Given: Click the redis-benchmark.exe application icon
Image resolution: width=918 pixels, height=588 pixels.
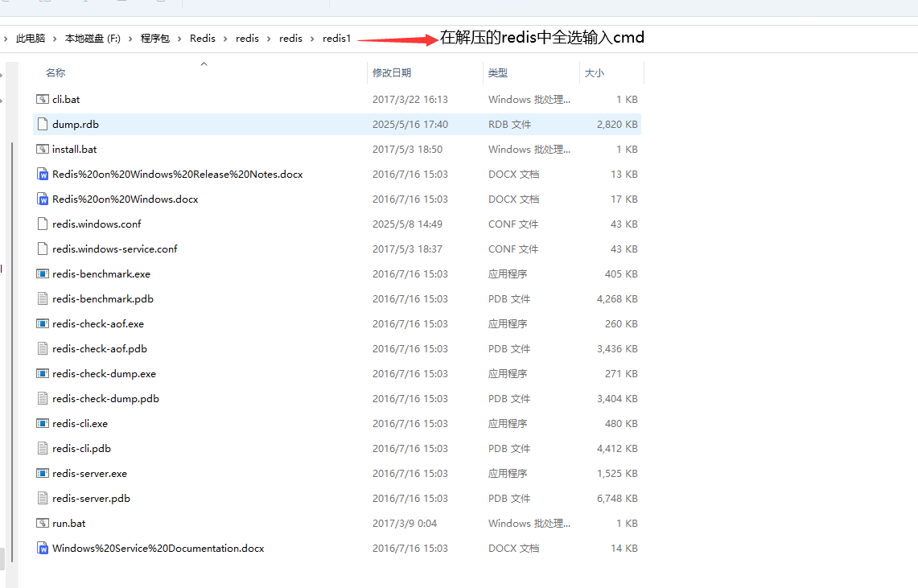Looking at the screenshot, I should click(x=42, y=273).
